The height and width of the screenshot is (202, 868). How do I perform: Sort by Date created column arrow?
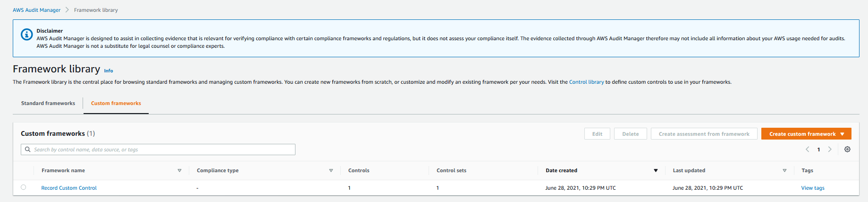(656, 170)
